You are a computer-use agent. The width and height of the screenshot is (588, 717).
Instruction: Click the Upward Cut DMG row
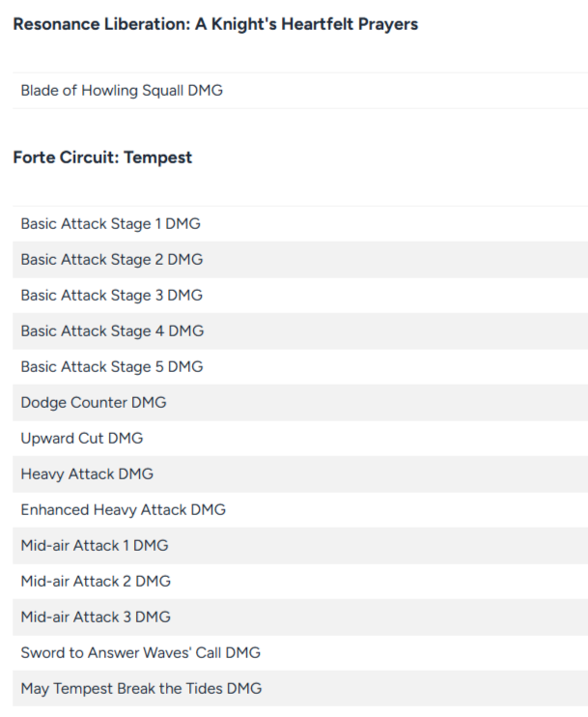pos(81,439)
